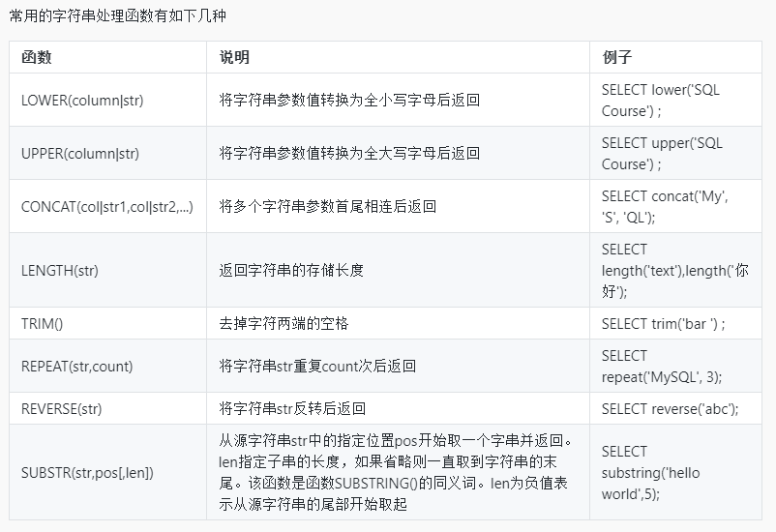Viewport: 776px width, 532px height.
Task: Click the 函数 column header
Action: pos(37,57)
